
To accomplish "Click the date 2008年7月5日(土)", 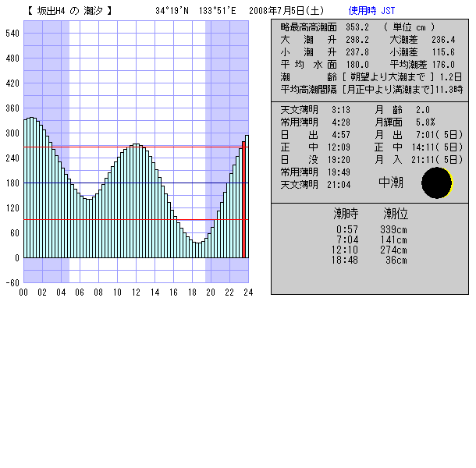I will pos(286,11).
